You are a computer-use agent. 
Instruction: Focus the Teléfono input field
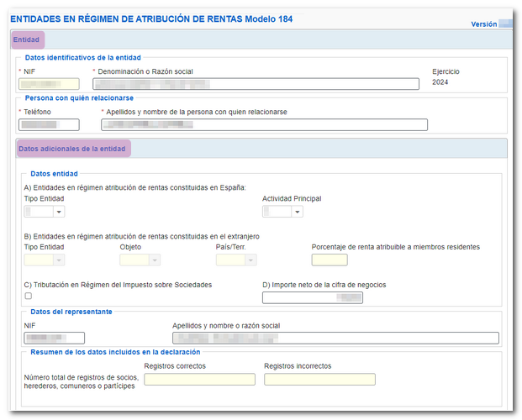(x=49, y=125)
